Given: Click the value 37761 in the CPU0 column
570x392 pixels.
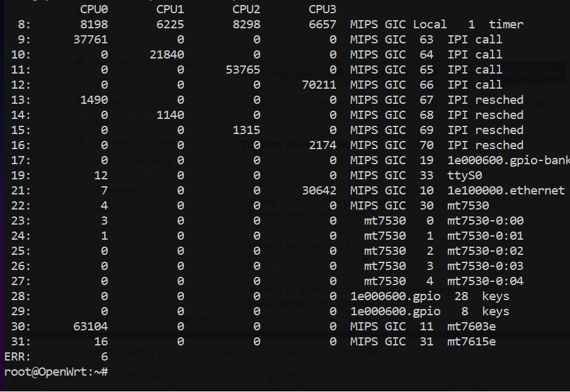Looking at the screenshot, I should coord(91,40).
